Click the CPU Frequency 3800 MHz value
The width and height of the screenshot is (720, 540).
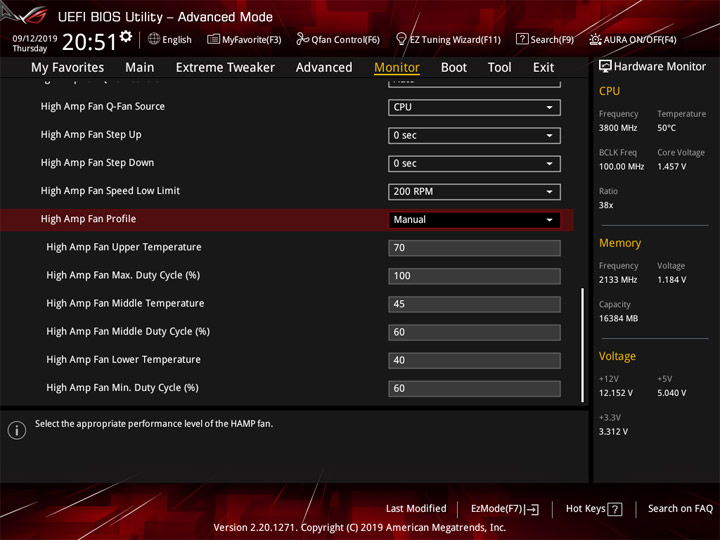coord(618,128)
